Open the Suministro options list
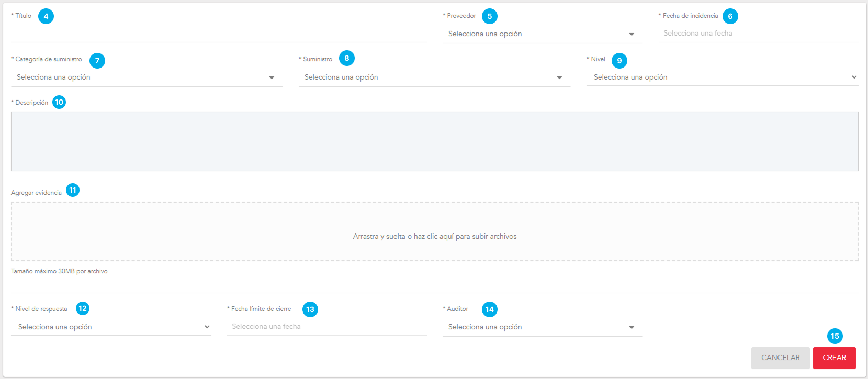The image size is (868, 379). point(434,77)
